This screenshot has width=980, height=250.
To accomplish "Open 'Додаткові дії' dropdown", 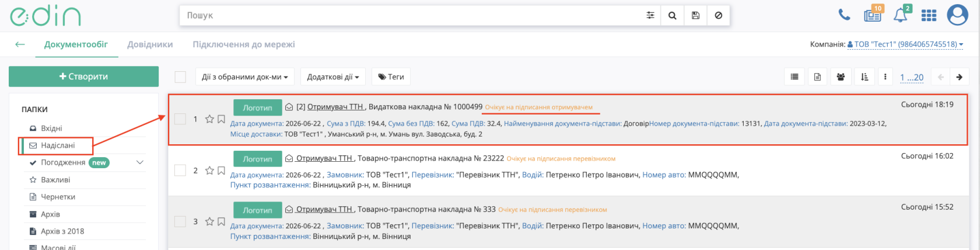I will 333,77.
